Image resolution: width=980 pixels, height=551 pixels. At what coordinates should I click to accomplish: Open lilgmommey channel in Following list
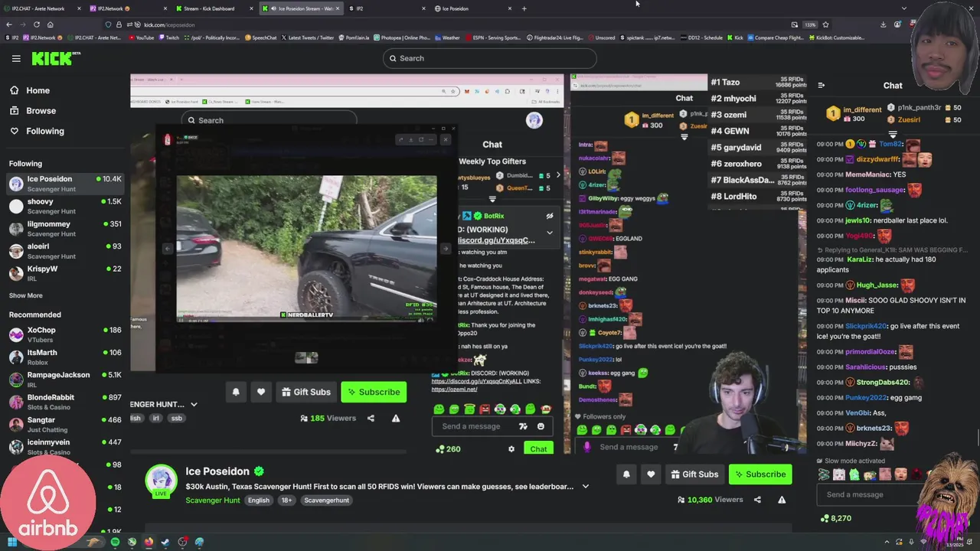tap(65, 228)
